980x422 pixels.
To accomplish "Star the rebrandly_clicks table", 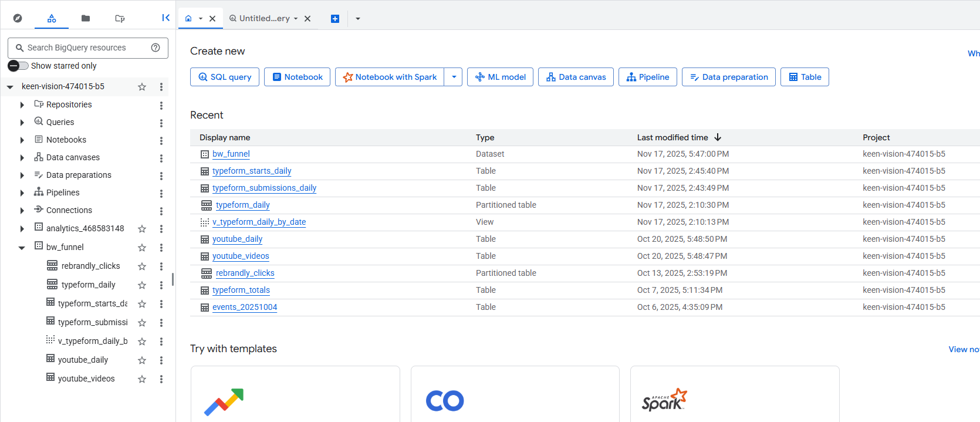I will pyautogui.click(x=142, y=266).
